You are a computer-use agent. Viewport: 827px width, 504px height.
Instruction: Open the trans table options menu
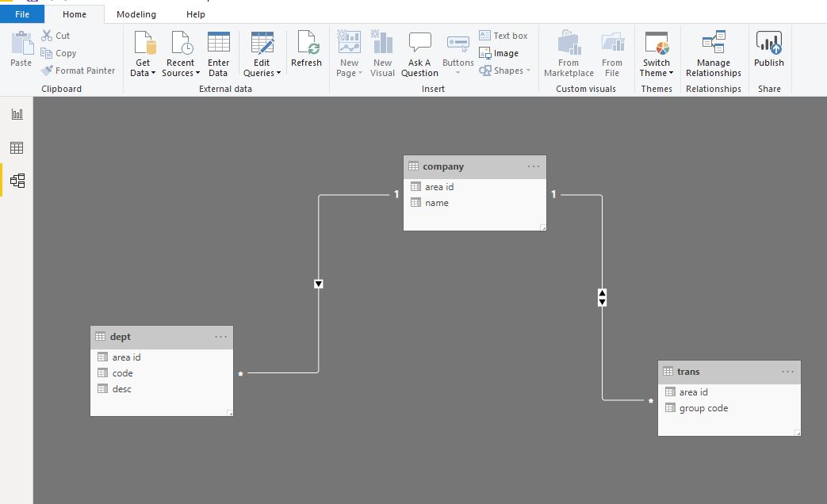tap(787, 372)
